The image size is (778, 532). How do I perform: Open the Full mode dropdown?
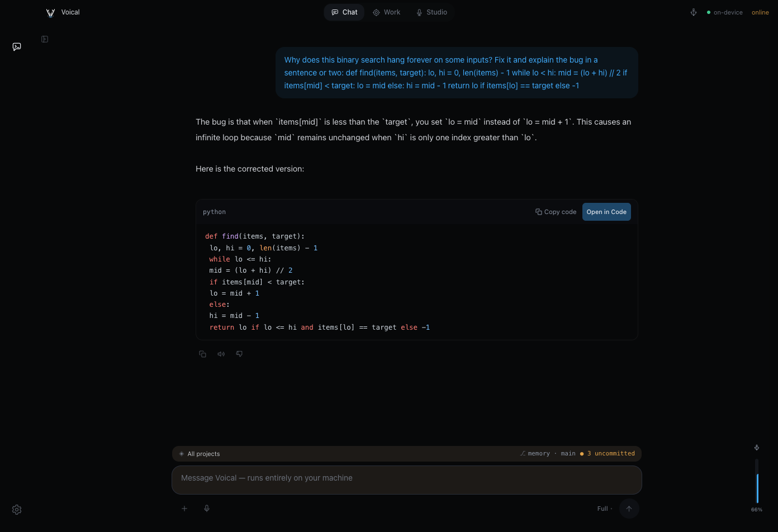click(604, 509)
